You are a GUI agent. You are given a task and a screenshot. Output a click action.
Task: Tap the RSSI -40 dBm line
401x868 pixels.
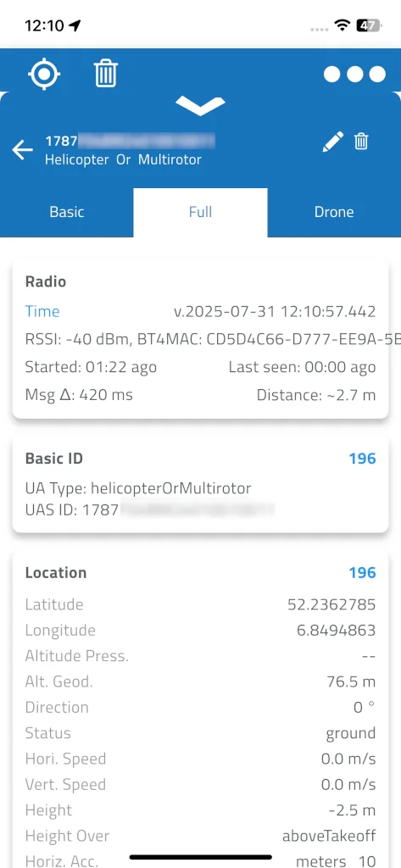pyautogui.click(x=212, y=339)
